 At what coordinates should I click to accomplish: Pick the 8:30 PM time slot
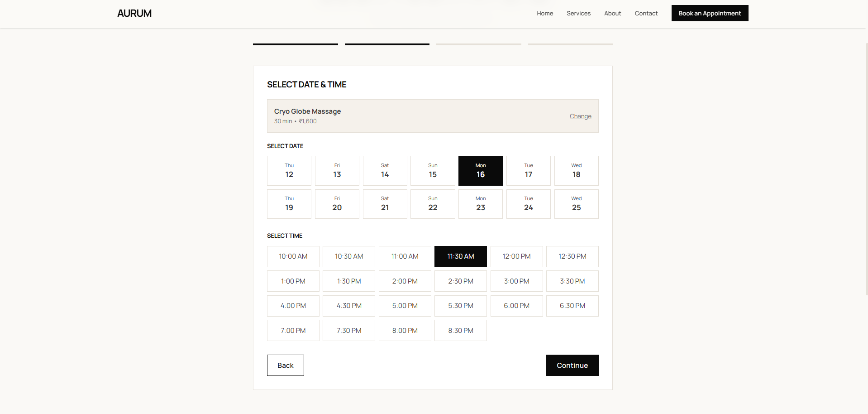pyautogui.click(x=460, y=331)
